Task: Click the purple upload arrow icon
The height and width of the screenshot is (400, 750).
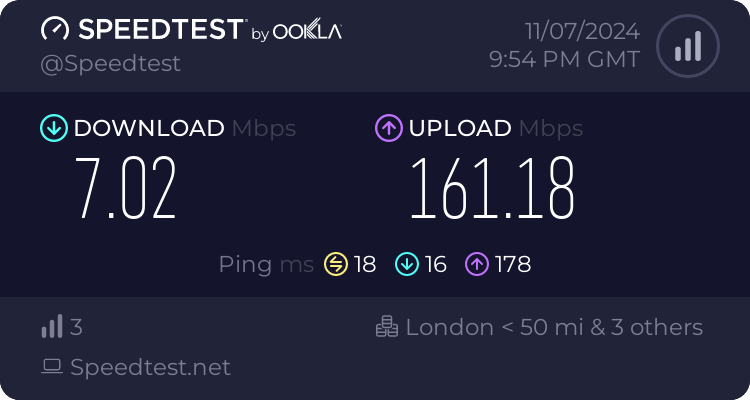Action: tap(388, 128)
